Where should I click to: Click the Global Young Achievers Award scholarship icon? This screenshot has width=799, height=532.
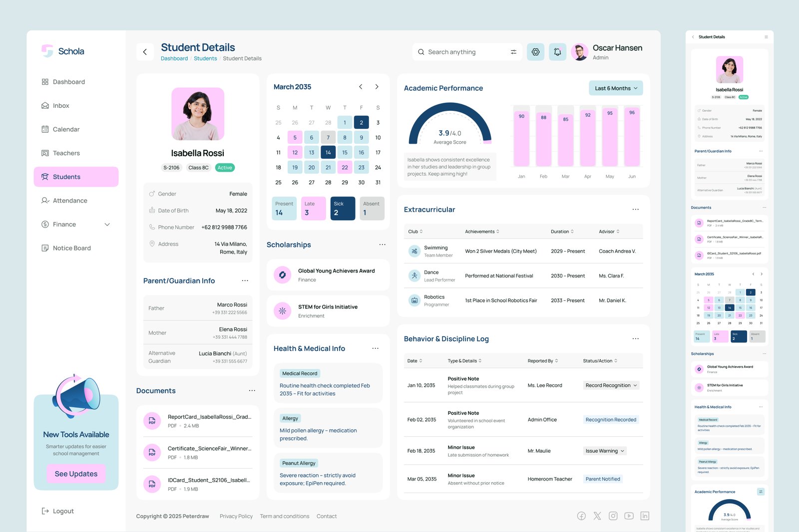coord(282,274)
